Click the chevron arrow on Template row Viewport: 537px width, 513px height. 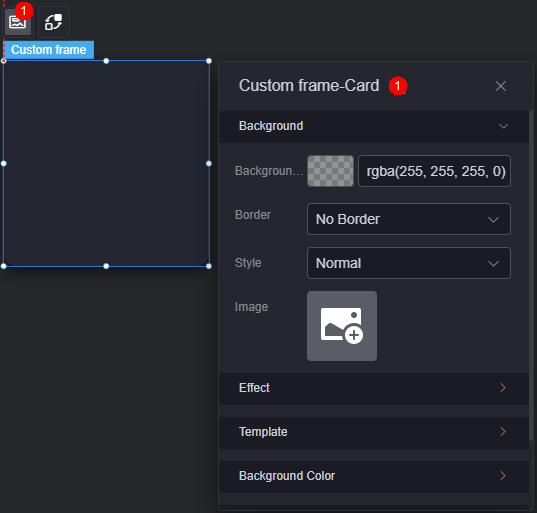pyautogui.click(x=503, y=432)
